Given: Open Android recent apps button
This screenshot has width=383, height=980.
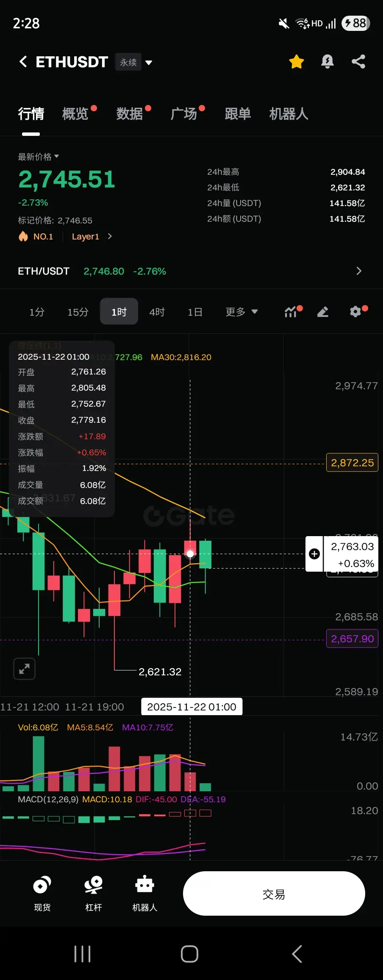Looking at the screenshot, I should pyautogui.click(x=82, y=954).
